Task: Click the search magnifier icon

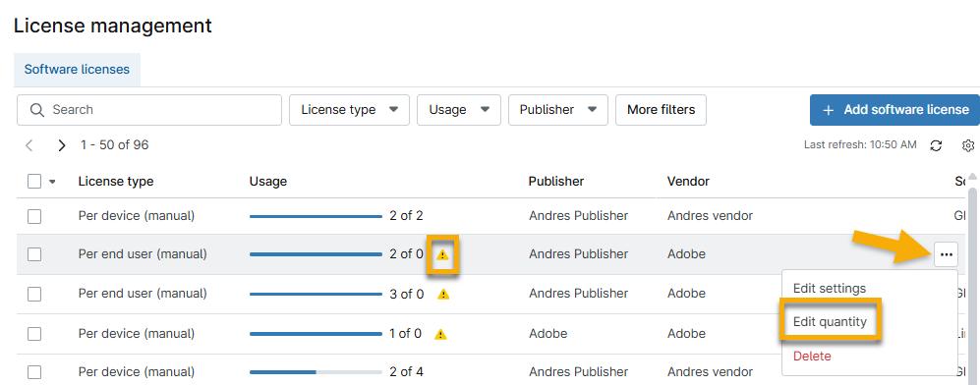Action: pyautogui.click(x=37, y=110)
